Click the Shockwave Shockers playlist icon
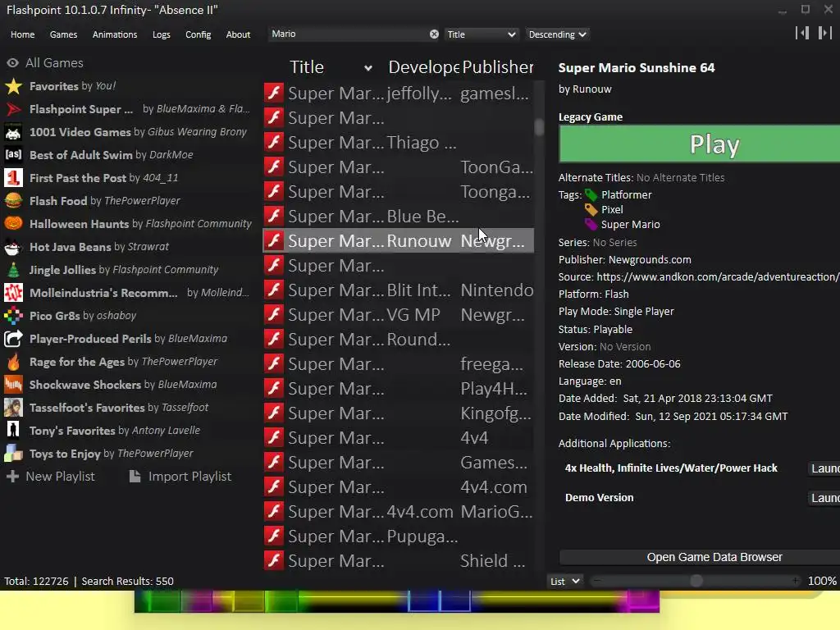 (13, 385)
